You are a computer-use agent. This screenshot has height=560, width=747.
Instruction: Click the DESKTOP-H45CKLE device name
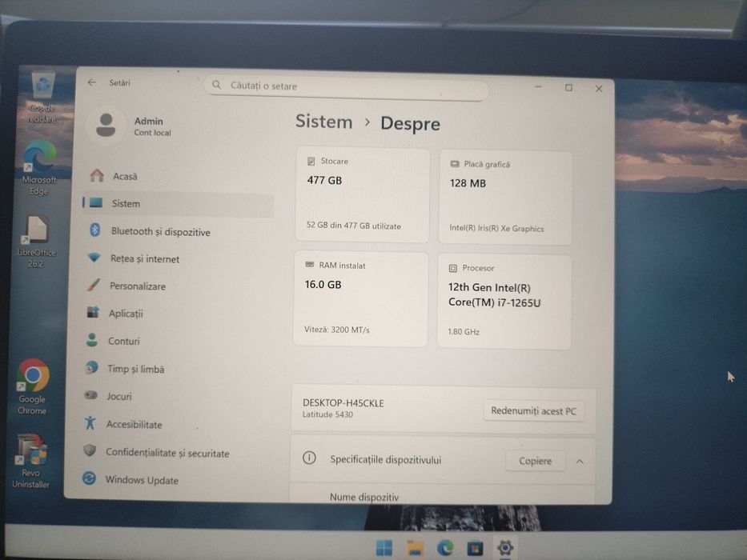pos(343,403)
